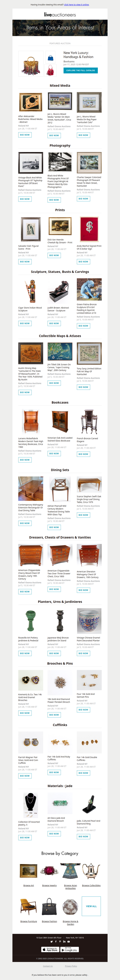Click the Explore the Full Catalog button

[80, 70]
